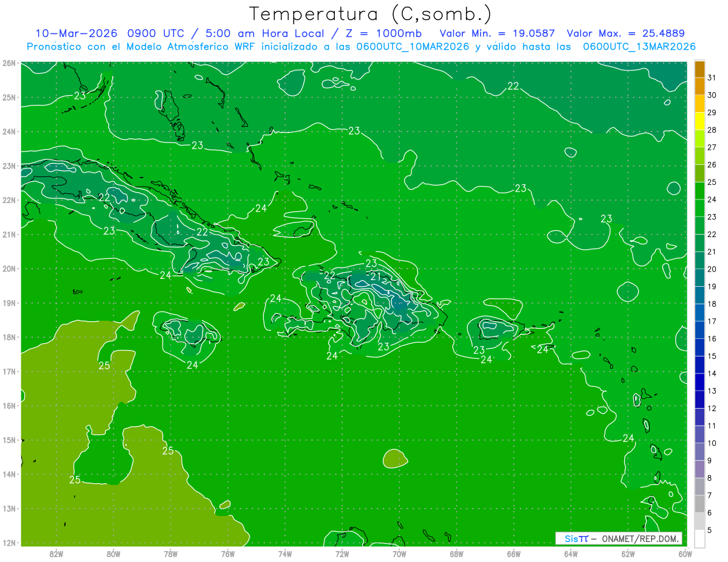
Task: Click the "Valor Max. = 25.4889" text
Action: click(x=625, y=33)
